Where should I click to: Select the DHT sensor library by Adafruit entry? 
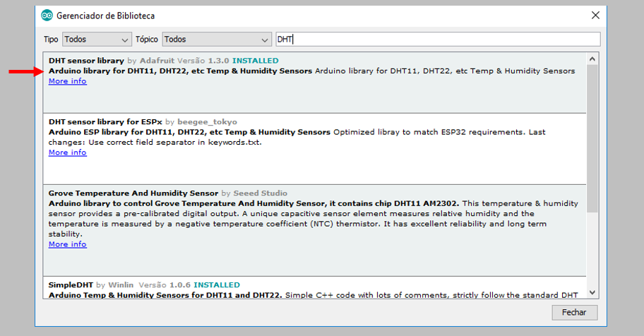[x=315, y=83]
